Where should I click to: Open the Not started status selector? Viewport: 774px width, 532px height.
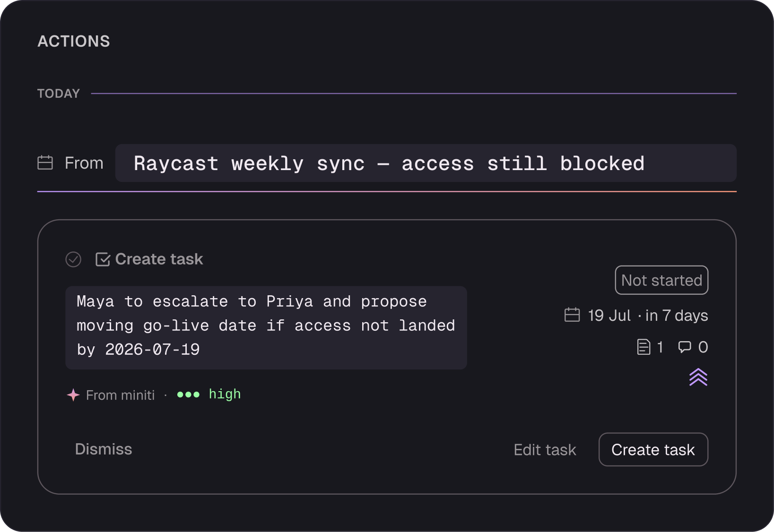661,280
